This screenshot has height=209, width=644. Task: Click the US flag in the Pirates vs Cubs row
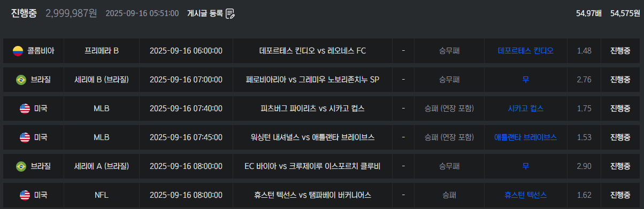(x=25, y=109)
